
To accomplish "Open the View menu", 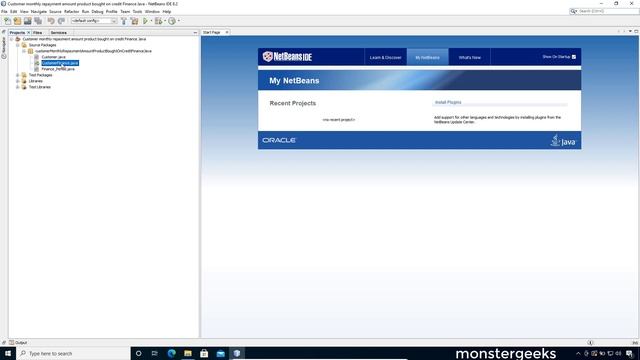I will click(x=24, y=11).
